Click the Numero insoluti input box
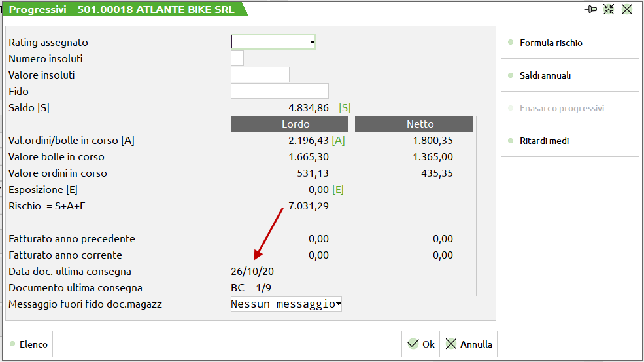 237,59
